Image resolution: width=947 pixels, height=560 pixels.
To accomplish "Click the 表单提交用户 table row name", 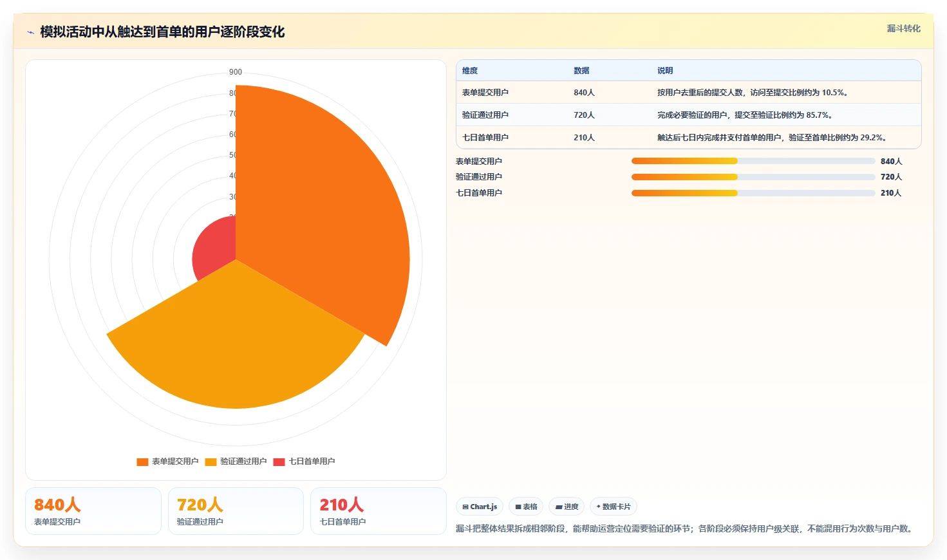I will pyautogui.click(x=485, y=93).
